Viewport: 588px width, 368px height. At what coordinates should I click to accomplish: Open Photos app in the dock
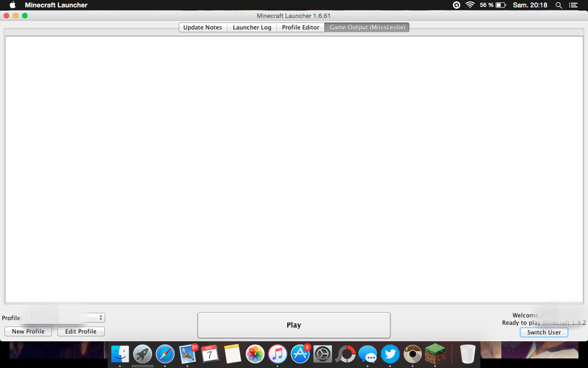point(255,354)
